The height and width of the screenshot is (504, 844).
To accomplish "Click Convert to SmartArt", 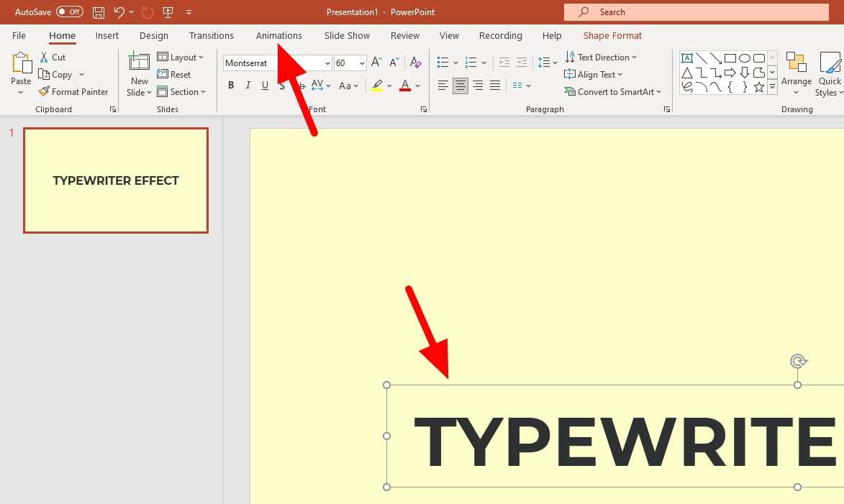I will [x=612, y=92].
